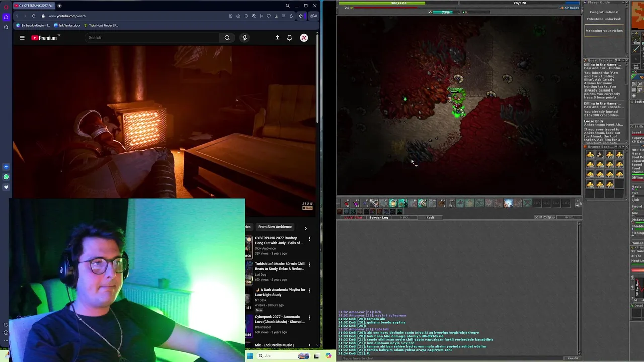The width and height of the screenshot is (644, 362).
Task: Open WhatsApp from the Opera sidebar
Action: coord(6,177)
